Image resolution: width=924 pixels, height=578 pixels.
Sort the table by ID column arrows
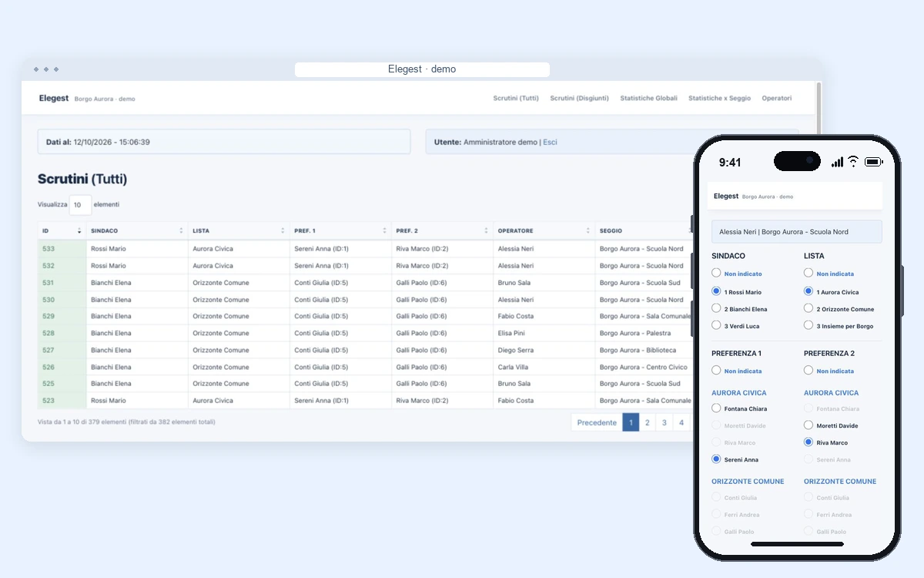[x=79, y=230]
